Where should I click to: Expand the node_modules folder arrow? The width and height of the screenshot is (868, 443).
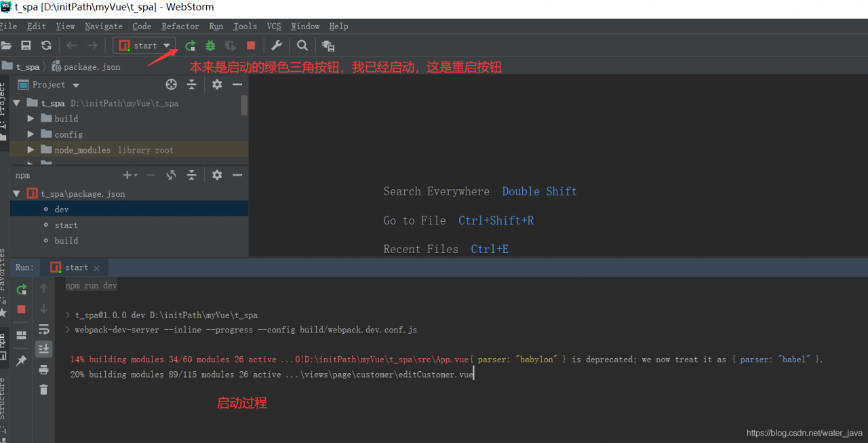click(x=31, y=150)
